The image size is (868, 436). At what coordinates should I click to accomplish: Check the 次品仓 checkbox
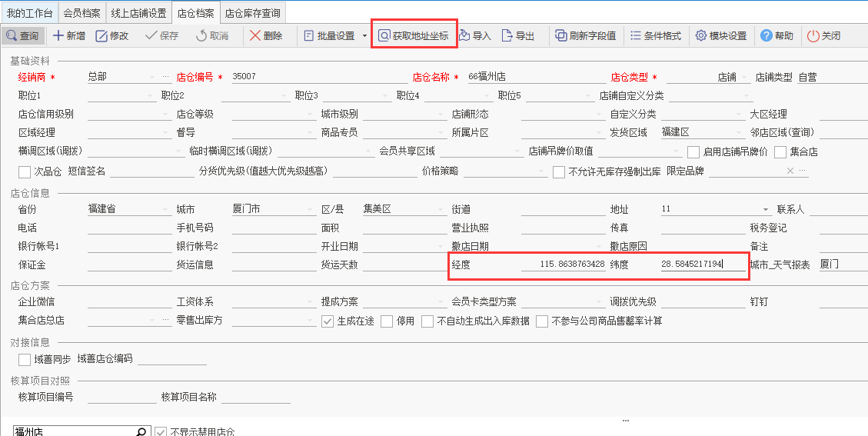click(x=25, y=171)
